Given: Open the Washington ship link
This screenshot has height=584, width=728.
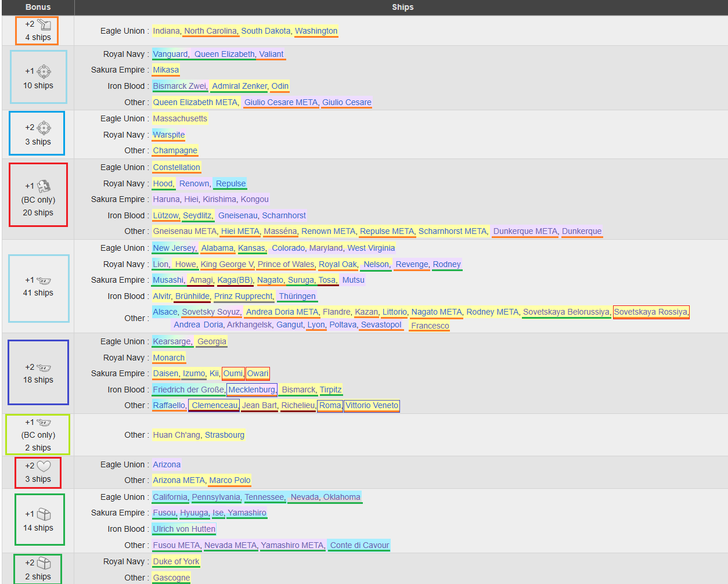Looking at the screenshot, I should click(x=316, y=31).
